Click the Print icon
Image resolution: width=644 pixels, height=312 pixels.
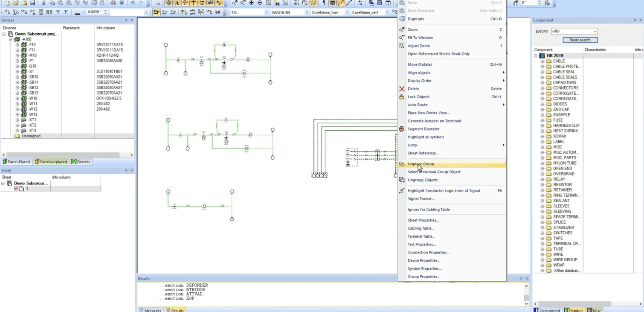click(x=113, y=3)
